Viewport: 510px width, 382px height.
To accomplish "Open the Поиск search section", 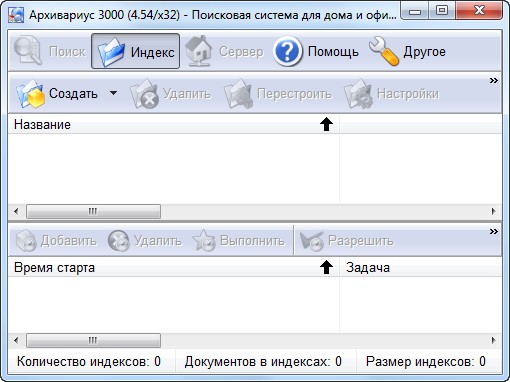I will click(x=50, y=51).
